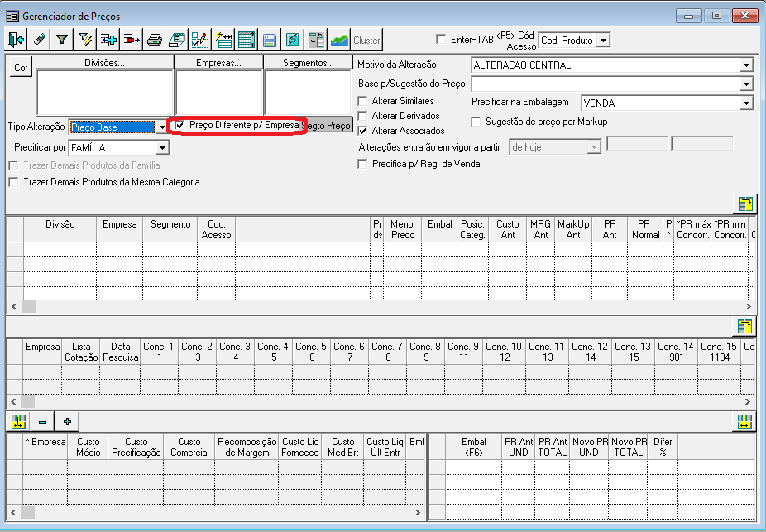Click the Recomposição de Margem column header
This screenshot has width=766, height=532.
click(247, 447)
